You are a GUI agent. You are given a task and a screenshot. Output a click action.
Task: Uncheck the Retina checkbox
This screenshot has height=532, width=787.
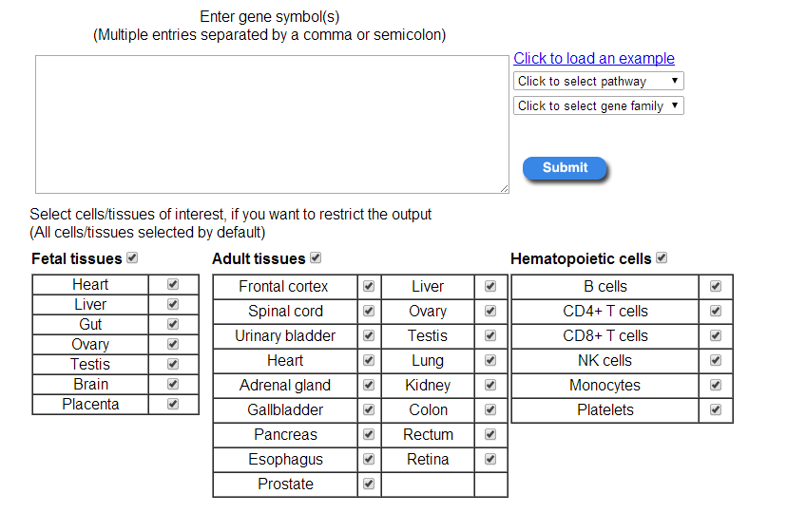point(490,459)
